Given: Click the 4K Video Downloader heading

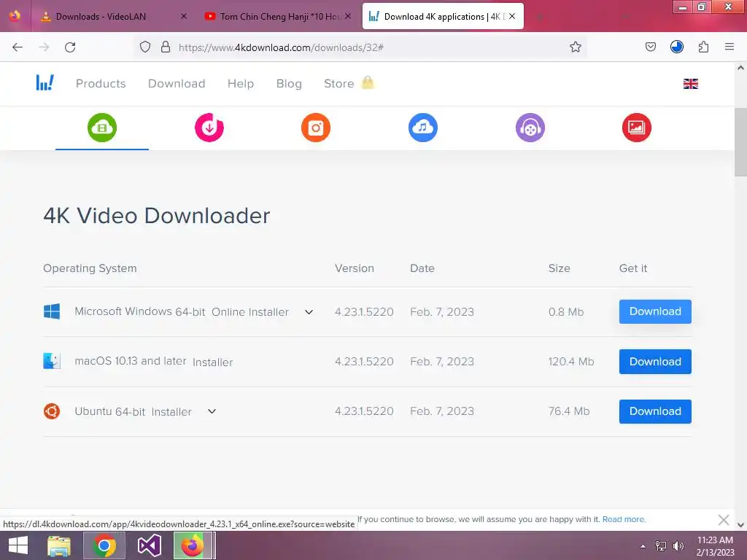Looking at the screenshot, I should tap(157, 216).
